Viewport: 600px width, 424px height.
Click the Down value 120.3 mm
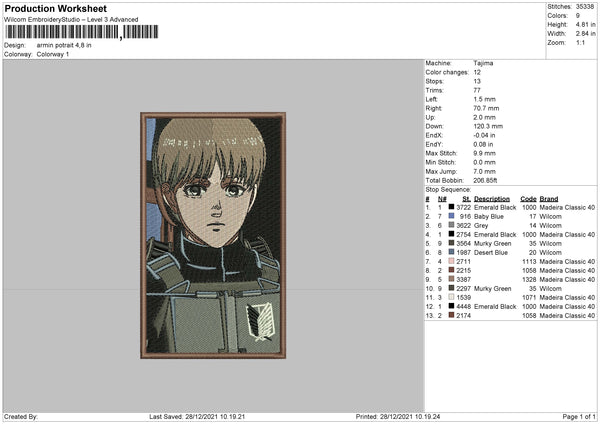(x=488, y=126)
